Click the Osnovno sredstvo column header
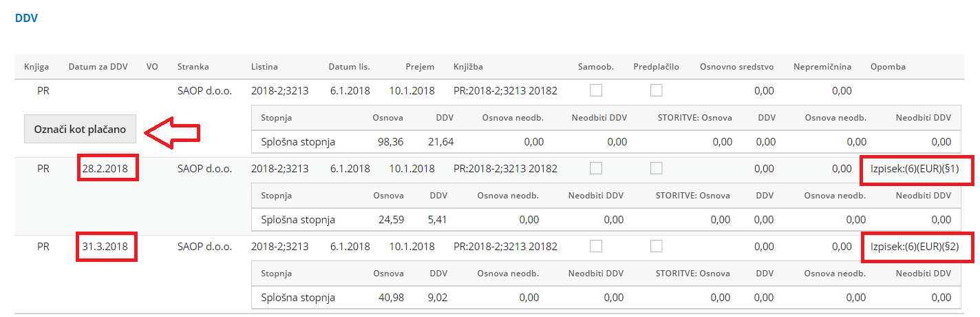 [737, 67]
